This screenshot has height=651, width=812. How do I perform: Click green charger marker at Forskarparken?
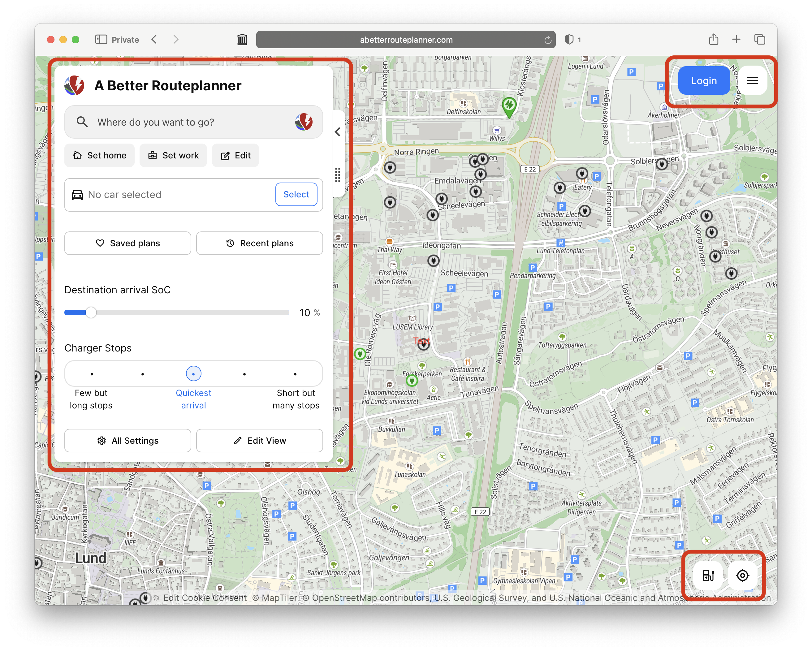[412, 381]
